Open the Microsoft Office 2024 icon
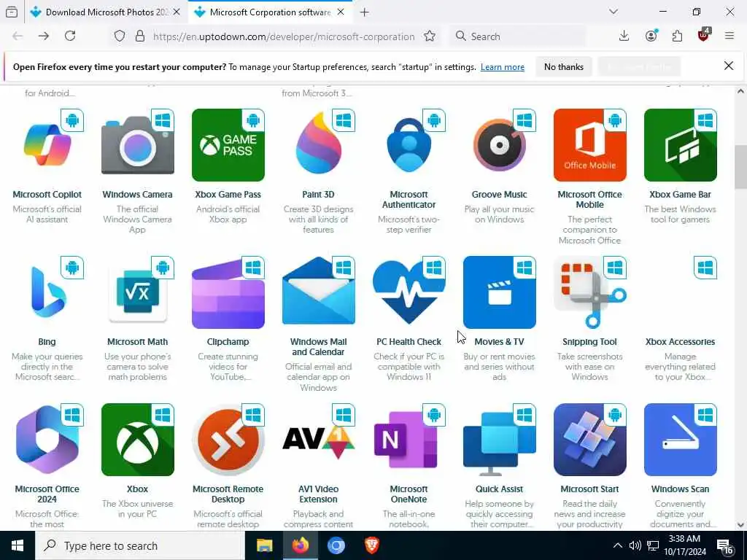Image resolution: width=747 pixels, height=560 pixels. [x=47, y=440]
